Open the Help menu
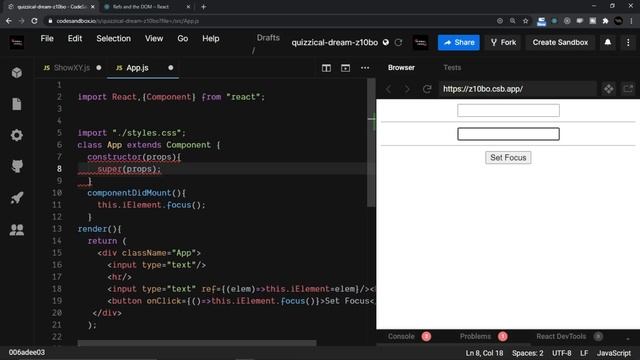Image resolution: width=640 pixels, height=360 pixels. tap(211, 39)
